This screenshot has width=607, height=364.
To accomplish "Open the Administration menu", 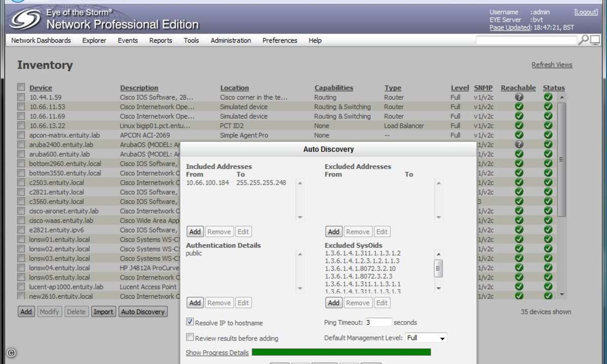I will pyautogui.click(x=231, y=40).
